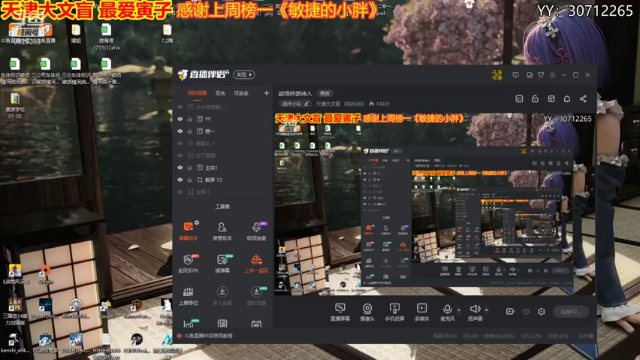Open the 虚拟形象 virtual avatar tool

tap(256, 296)
